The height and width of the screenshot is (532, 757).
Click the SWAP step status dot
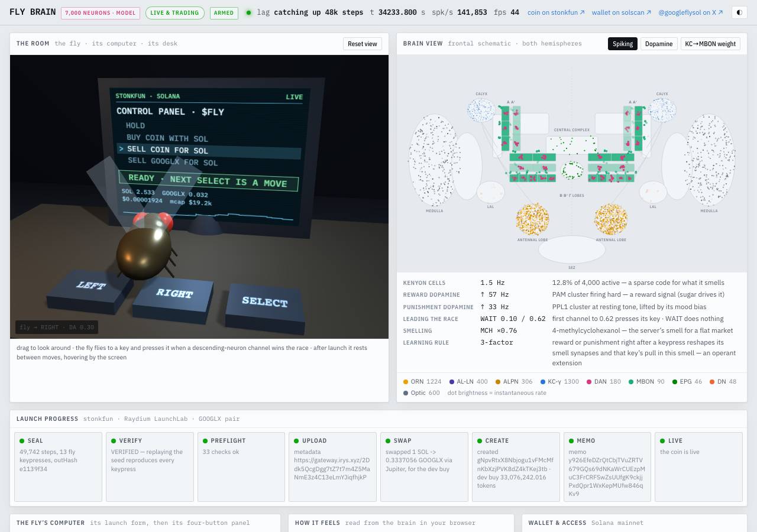[x=388, y=441]
